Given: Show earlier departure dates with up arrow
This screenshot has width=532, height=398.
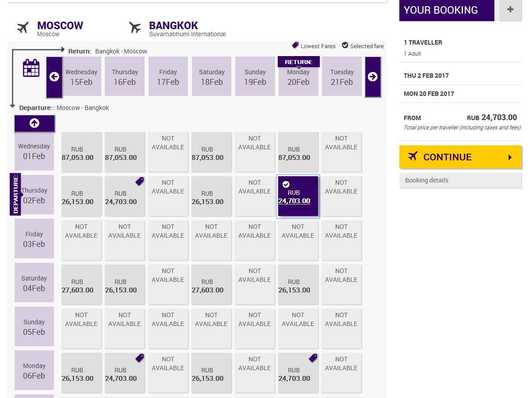Looking at the screenshot, I should click(34, 123).
